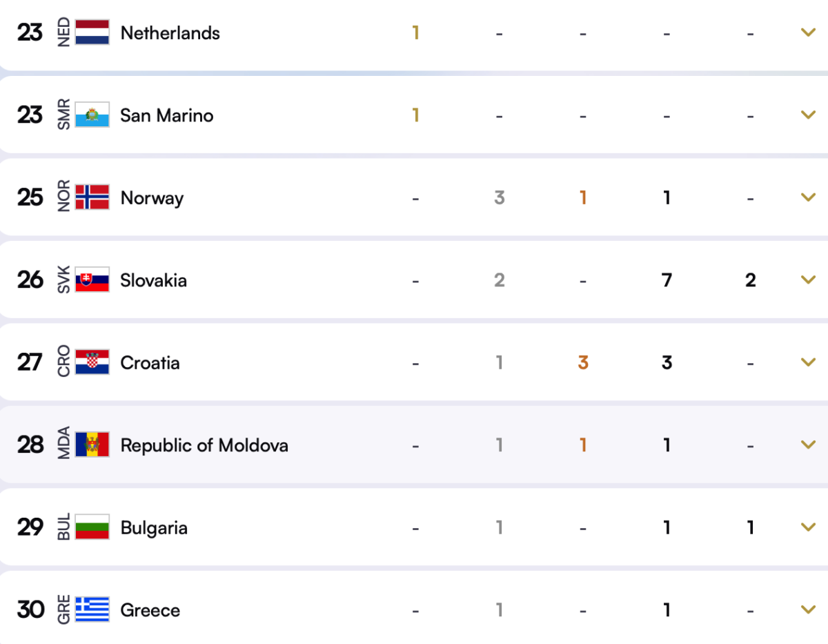Select Slovakia's value of 7
This screenshot has width=828, height=644.
[667, 280]
